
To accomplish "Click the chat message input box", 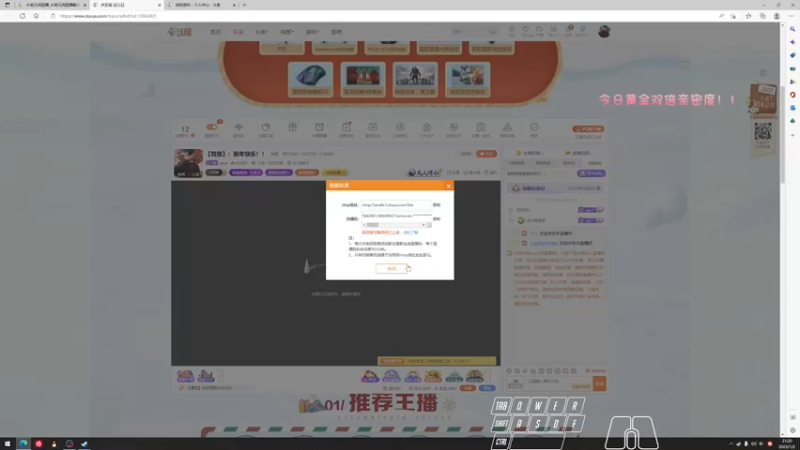I will [558, 383].
